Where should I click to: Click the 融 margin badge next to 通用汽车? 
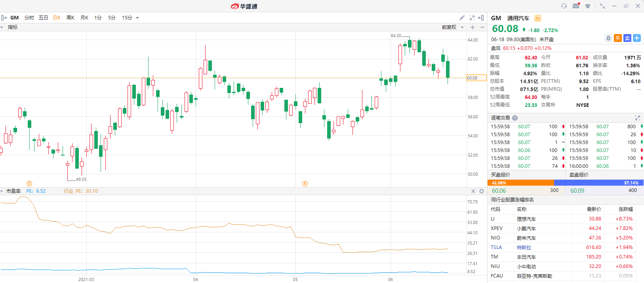537,18
